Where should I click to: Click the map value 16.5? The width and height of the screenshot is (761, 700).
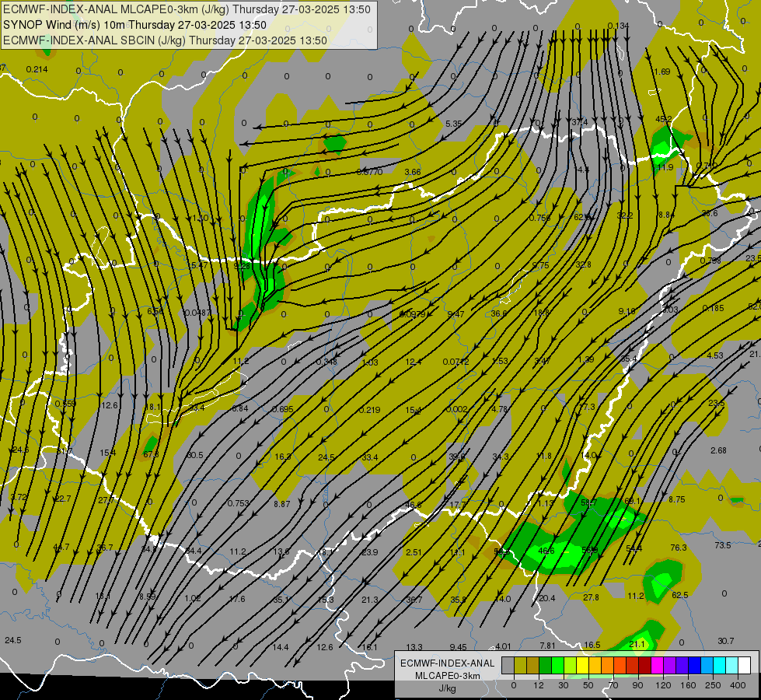point(592,645)
